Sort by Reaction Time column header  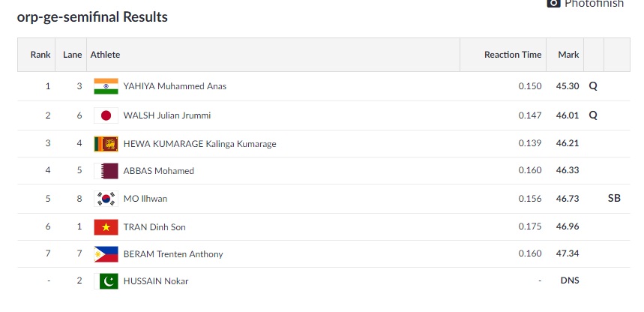point(513,55)
